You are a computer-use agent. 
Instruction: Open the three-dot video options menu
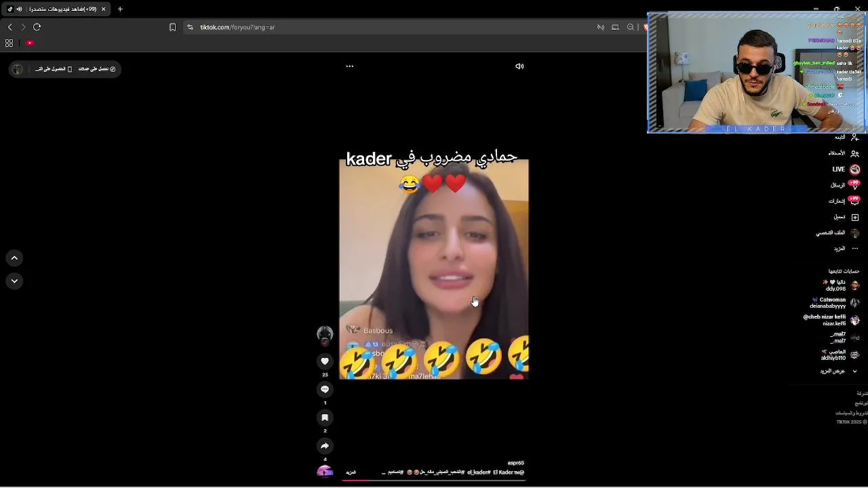350,66
